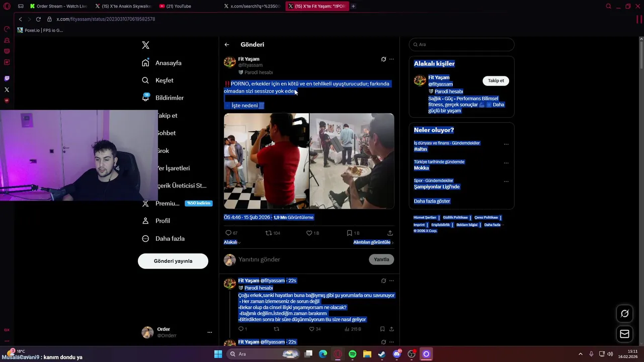Open Keşfet explore page
This screenshot has width=644, height=362.
point(157,80)
